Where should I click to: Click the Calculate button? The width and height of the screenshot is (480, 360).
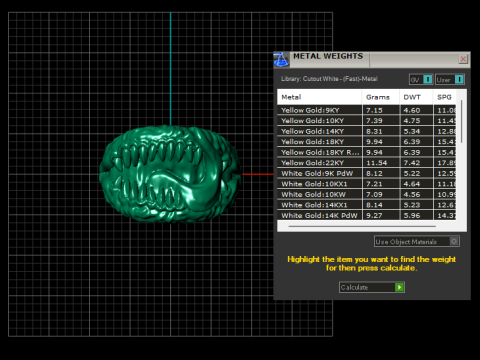372,287
